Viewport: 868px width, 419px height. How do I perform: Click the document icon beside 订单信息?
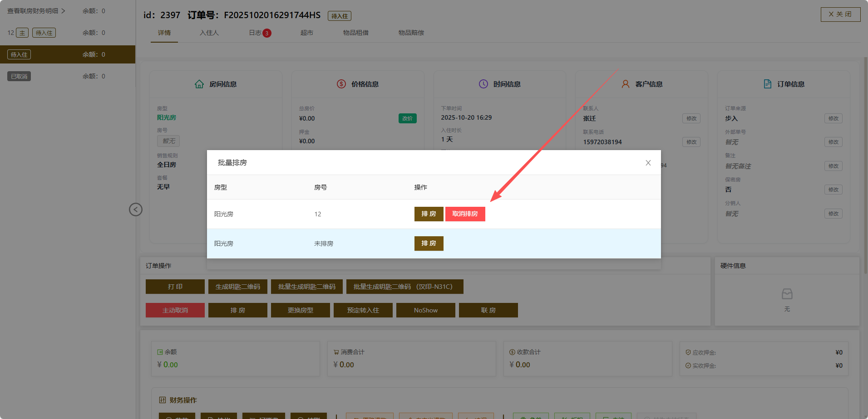pos(768,84)
